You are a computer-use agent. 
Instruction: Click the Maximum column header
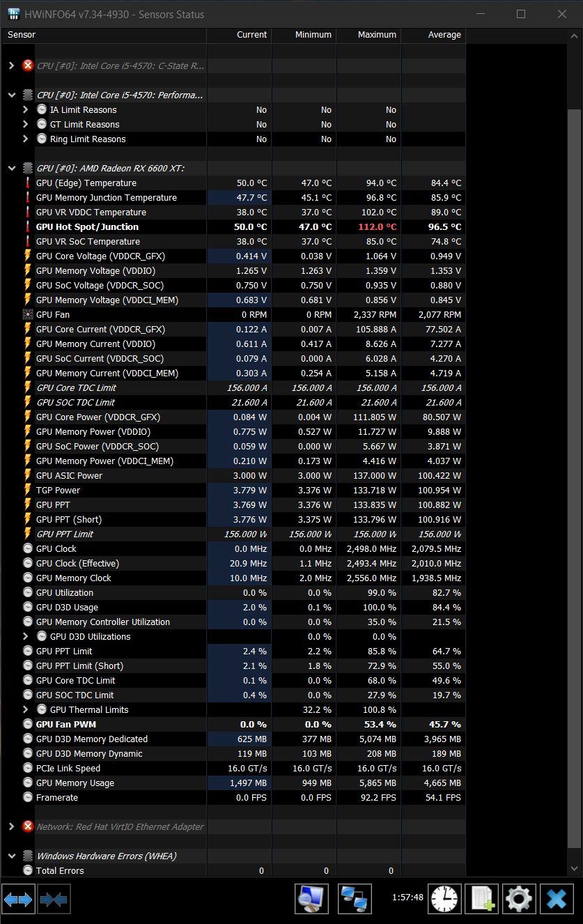point(368,35)
